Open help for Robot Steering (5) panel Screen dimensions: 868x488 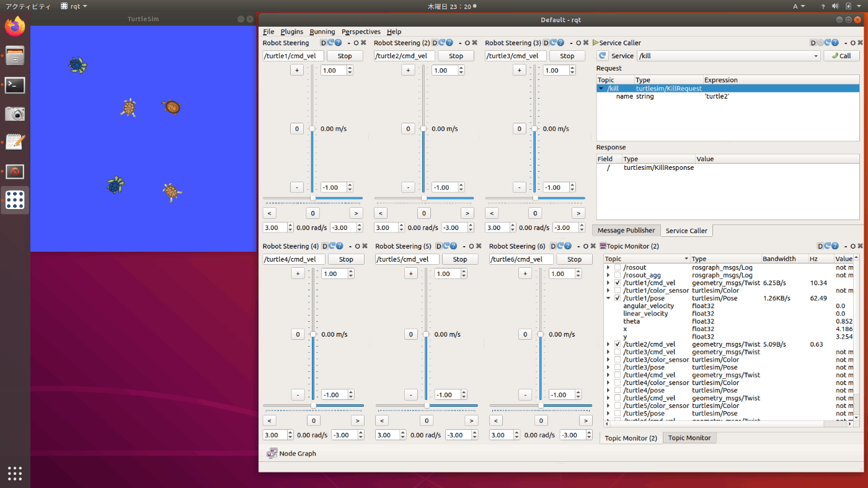453,246
